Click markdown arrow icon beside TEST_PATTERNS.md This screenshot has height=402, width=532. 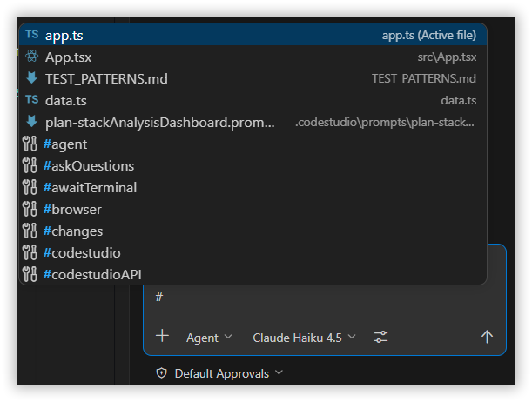(x=32, y=77)
